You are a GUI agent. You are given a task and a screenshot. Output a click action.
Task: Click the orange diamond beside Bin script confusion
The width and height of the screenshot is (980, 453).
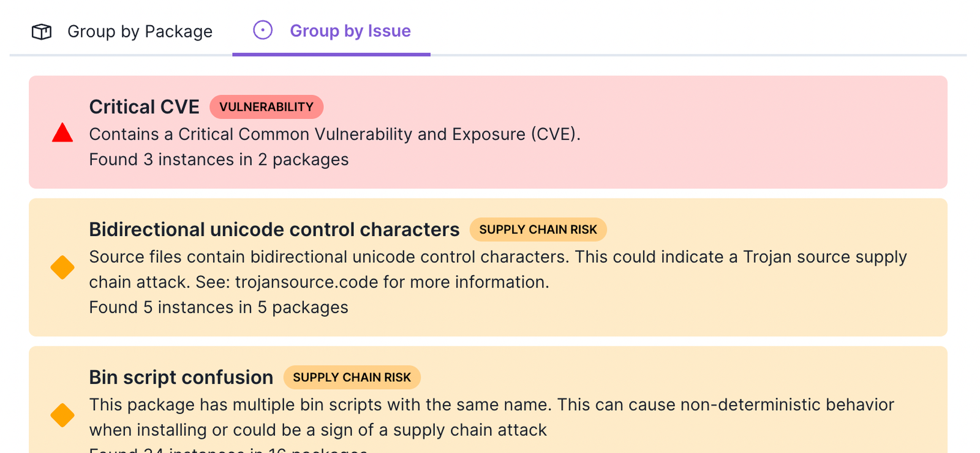[x=62, y=415]
